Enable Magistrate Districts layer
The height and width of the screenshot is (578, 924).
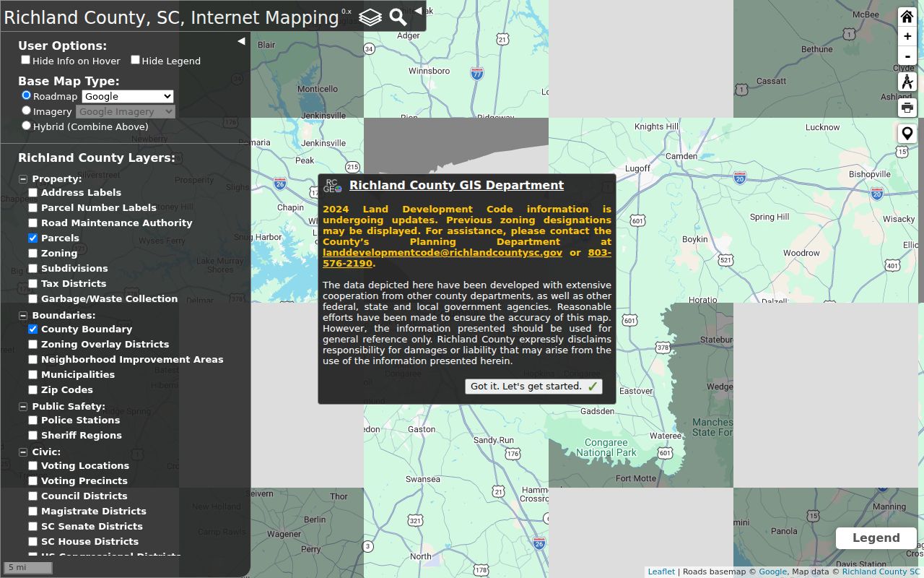pos(32,512)
